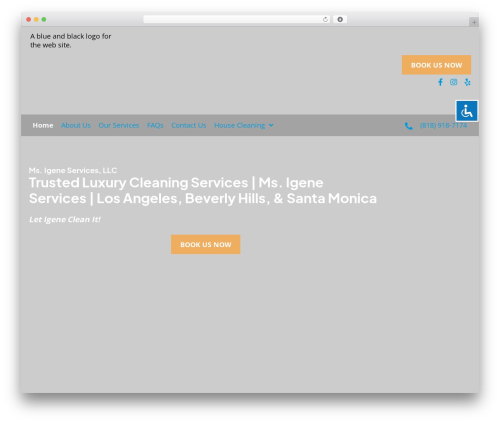Open the Contact Us menu item

click(189, 125)
